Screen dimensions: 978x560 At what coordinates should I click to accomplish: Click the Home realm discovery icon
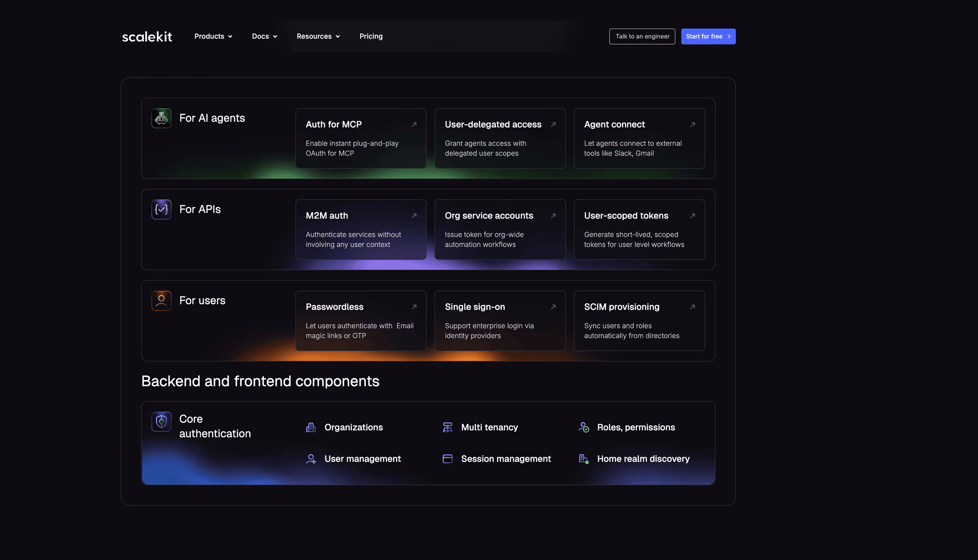pos(584,459)
